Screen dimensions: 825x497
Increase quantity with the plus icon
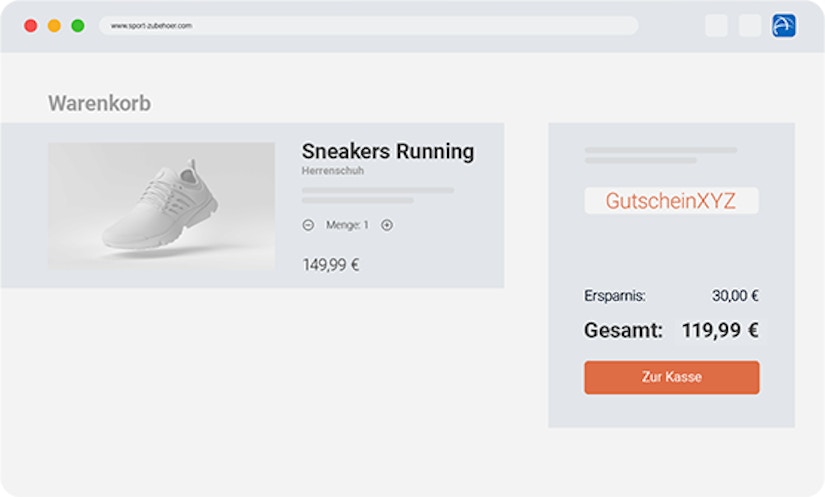pyautogui.click(x=387, y=225)
